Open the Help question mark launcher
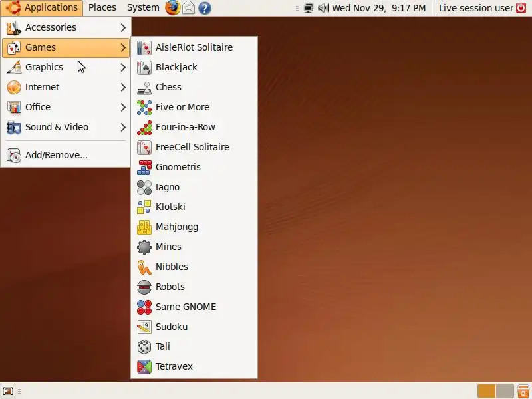The width and height of the screenshot is (532, 399). [x=205, y=8]
